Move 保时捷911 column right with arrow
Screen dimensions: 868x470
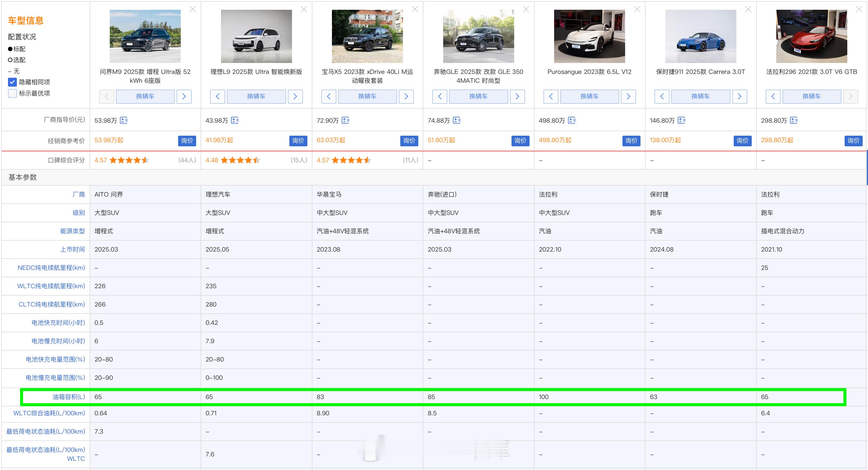point(740,97)
